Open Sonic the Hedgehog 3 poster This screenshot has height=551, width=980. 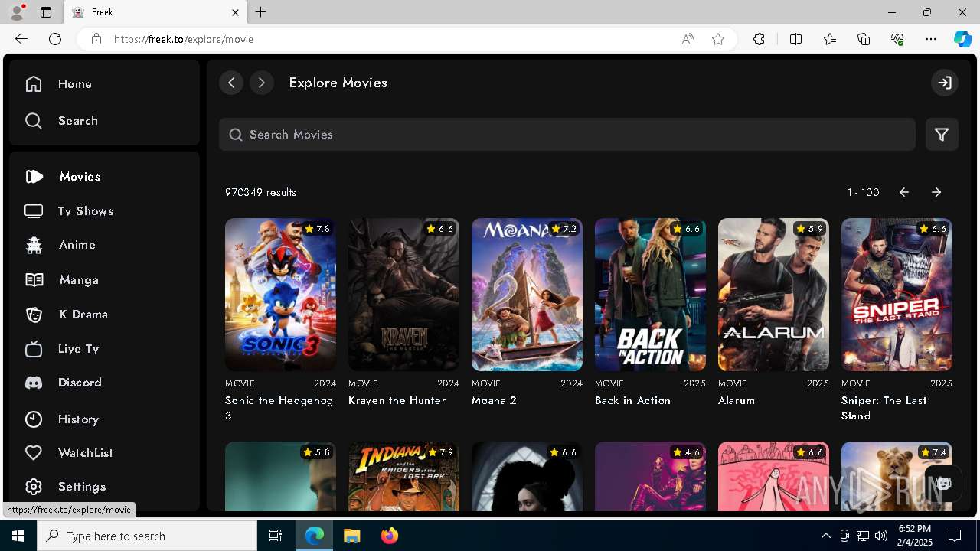280,295
